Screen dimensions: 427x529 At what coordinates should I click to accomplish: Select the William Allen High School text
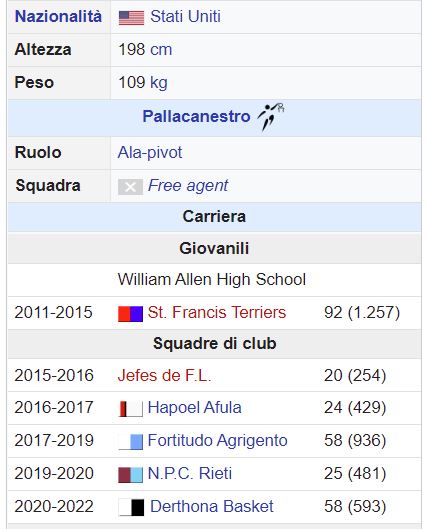[212, 280]
